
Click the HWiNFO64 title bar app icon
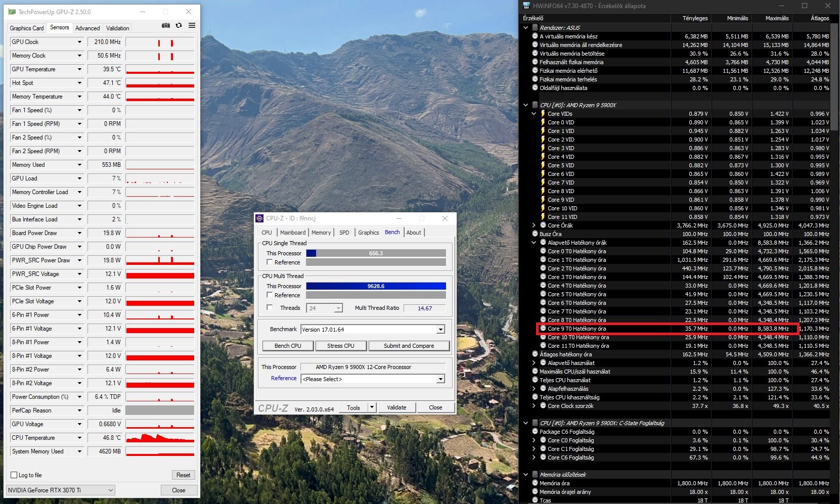(526, 6)
